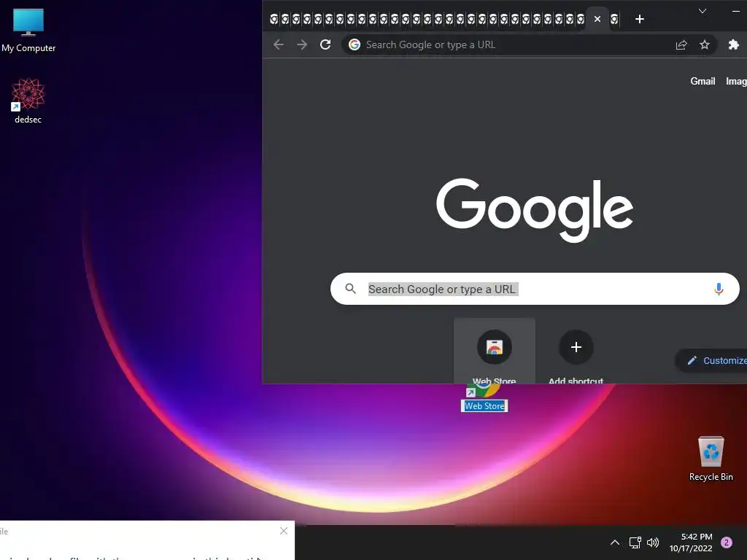Click the Google search box

pyautogui.click(x=535, y=289)
